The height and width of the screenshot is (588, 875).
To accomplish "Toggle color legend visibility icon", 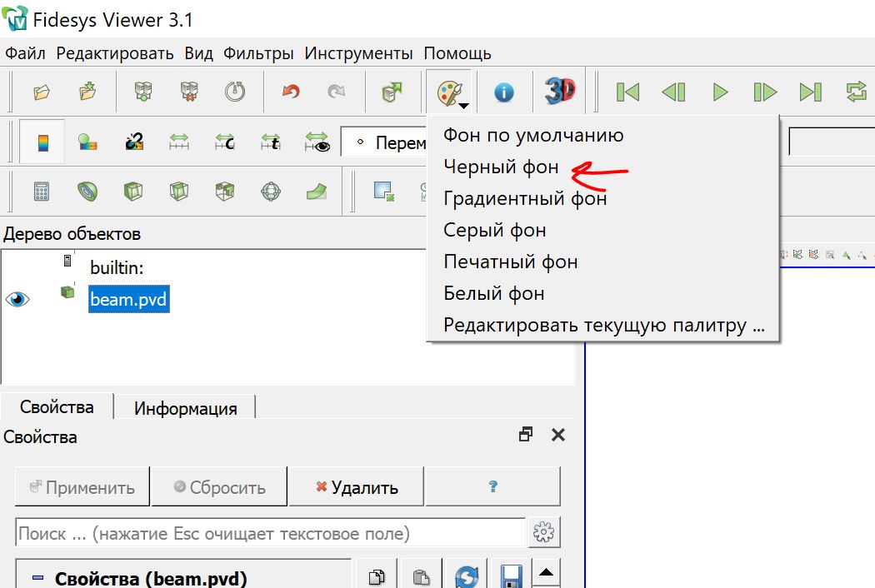I will [43, 142].
